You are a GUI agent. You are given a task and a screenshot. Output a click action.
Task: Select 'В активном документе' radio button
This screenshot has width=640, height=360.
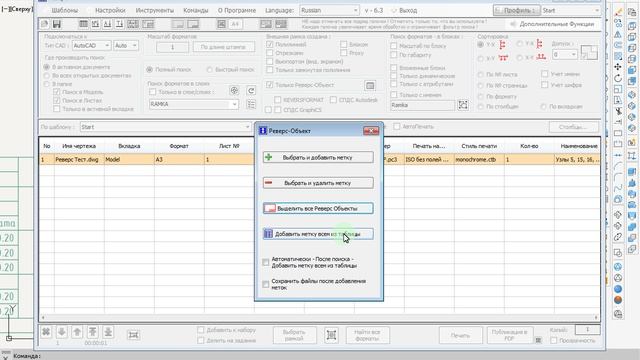47,67
